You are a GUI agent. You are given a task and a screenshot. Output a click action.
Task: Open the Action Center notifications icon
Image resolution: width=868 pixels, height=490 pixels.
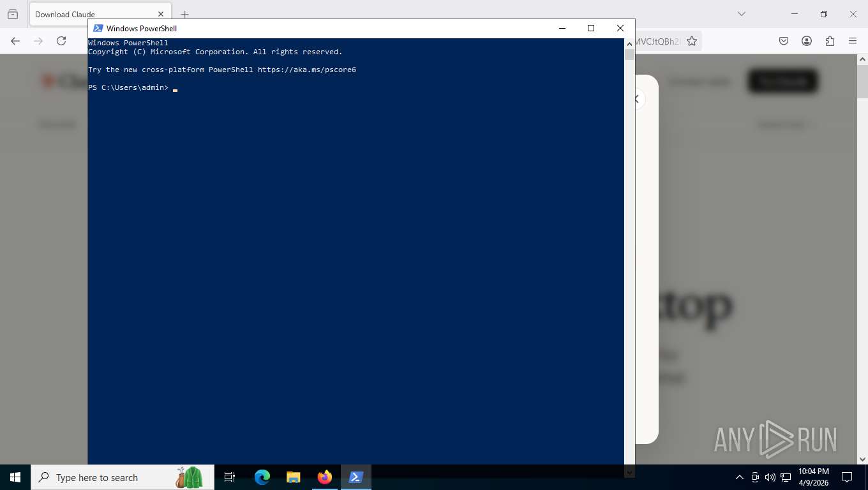click(847, 477)
